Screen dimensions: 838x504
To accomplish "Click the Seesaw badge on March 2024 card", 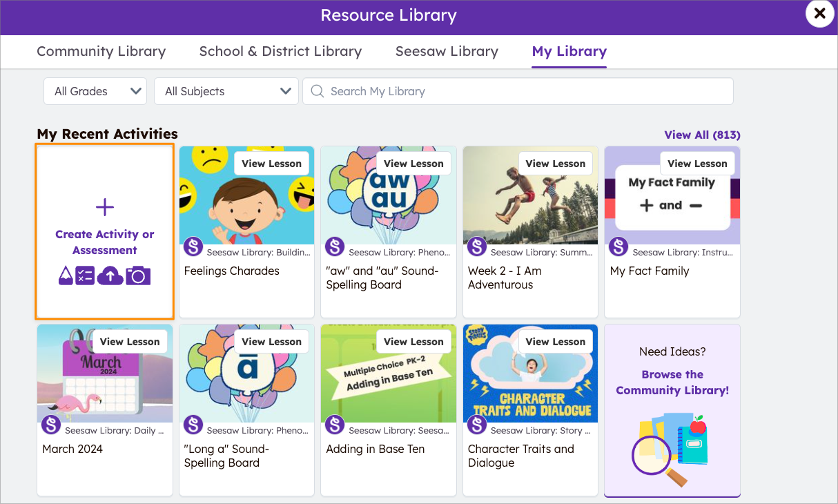I will [51, 425].
